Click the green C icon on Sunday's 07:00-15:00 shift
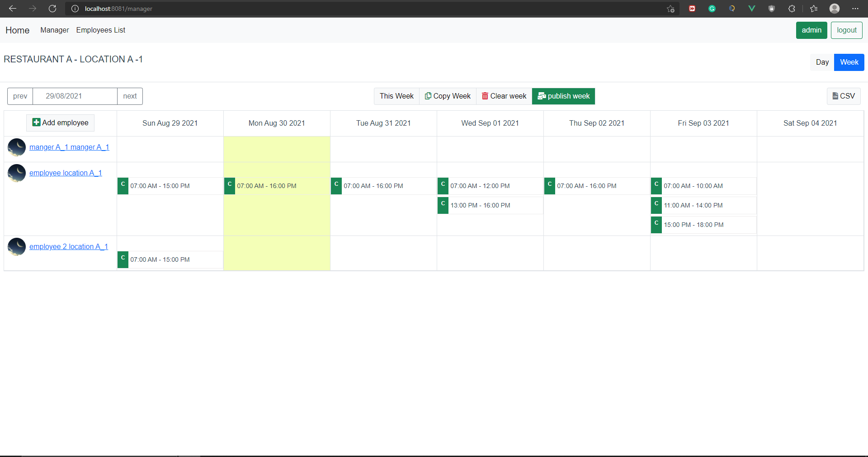Image resolution: width=868 pixels, height=457 pixels. 123,185
